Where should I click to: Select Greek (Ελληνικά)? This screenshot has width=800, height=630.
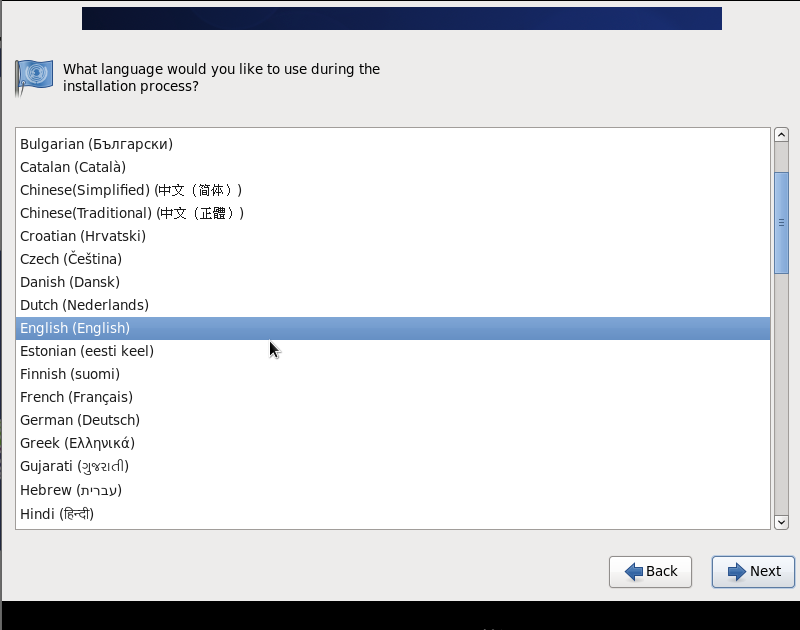click(393, 443)
